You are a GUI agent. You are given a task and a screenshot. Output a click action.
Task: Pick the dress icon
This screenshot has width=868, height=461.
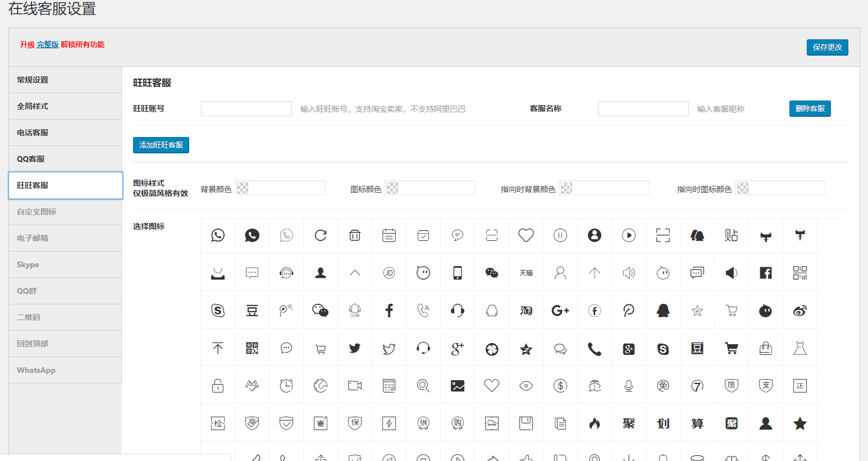coord(800,348)
